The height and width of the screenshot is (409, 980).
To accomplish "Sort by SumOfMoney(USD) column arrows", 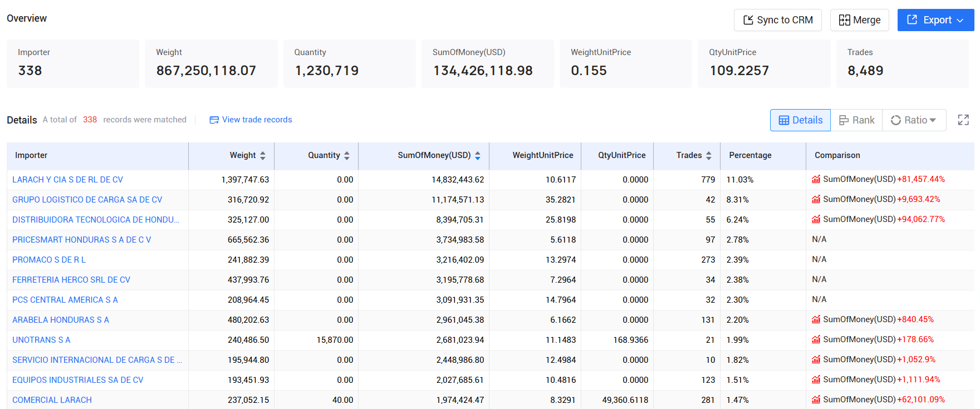I will pos(478,156).
